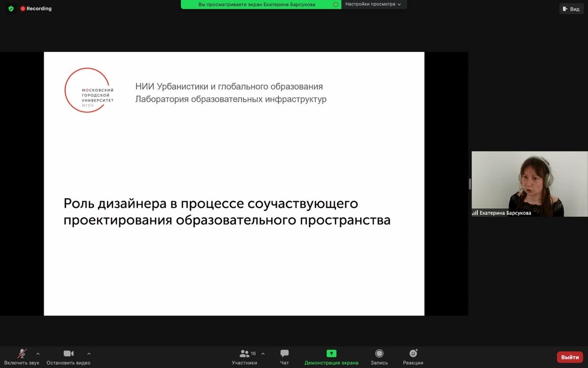Select Екатерина Барсукова's video thumbnail
The image size is (588, 368).
529,184
